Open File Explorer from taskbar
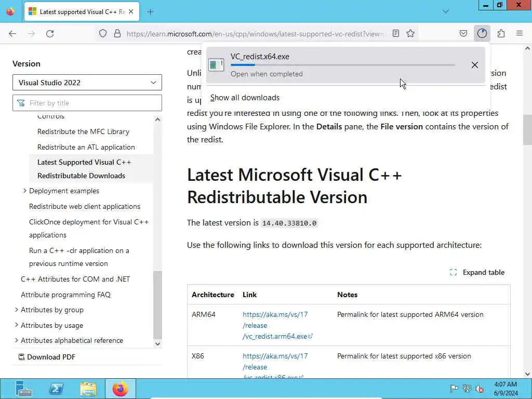 (88, 389)
